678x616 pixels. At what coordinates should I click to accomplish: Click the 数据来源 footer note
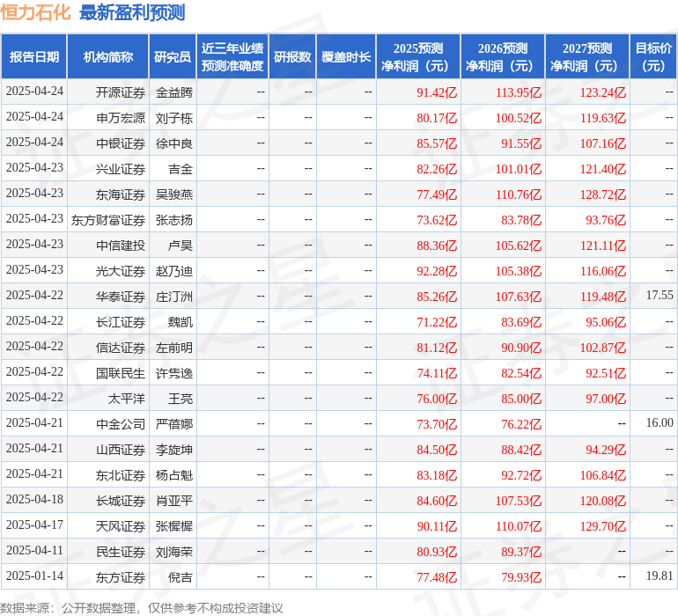point(141,608)
